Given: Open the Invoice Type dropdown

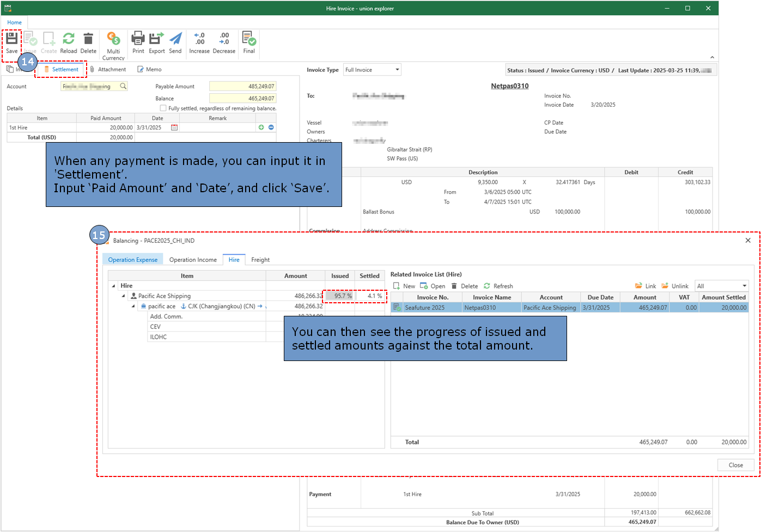Looking at the screenshot, I should [397, 70].
